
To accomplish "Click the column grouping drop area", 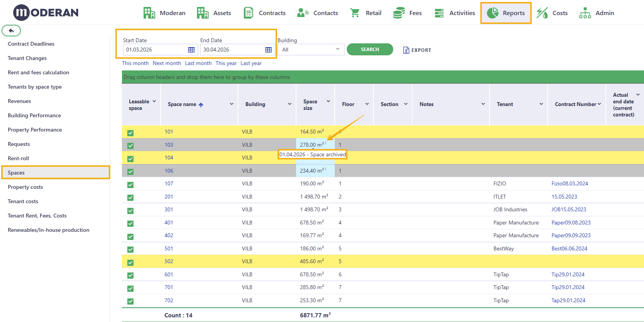I will (x=383, y=77).
